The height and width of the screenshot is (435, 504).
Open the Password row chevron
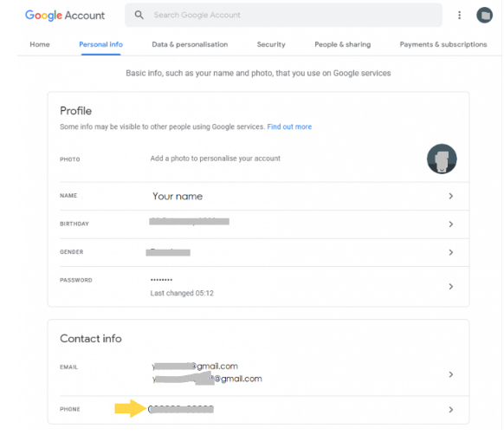[451, 286]
